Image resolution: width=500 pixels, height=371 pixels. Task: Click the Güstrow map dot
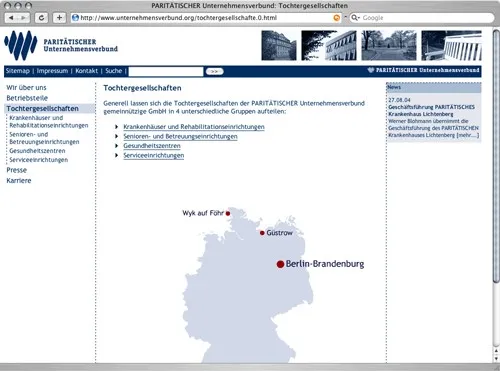point(262,233)
